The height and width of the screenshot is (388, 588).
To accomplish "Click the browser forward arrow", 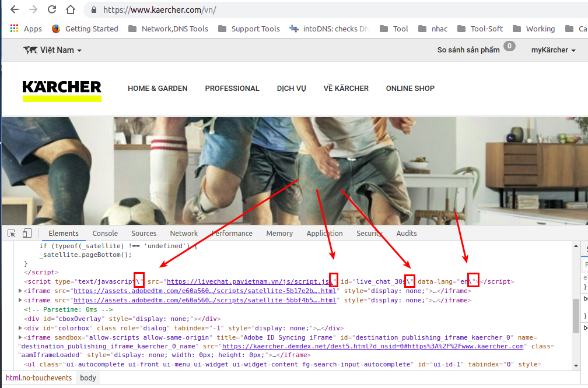I will tap(33, 9).
